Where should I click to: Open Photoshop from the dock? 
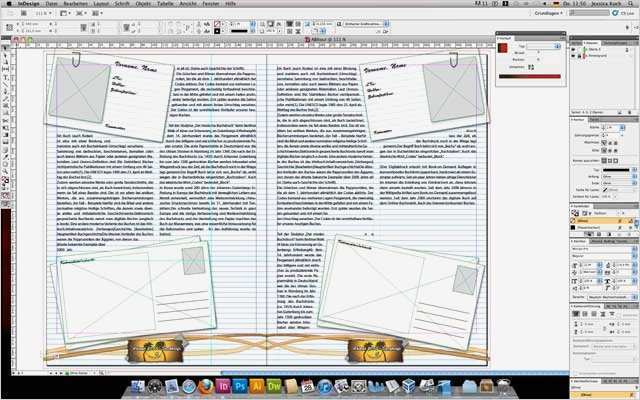[x=240, y=386]
